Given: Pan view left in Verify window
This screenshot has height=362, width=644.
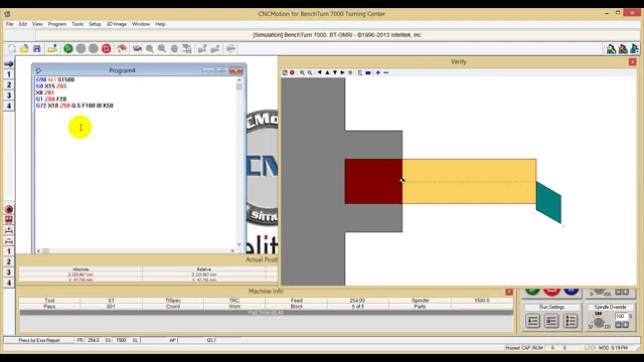Looking at the screenshot, I should (319, 73).
